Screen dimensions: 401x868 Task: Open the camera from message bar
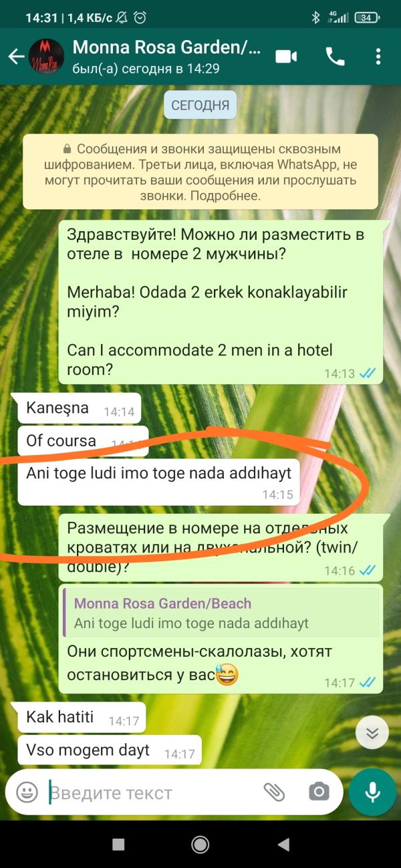click(x=319, y=792)
